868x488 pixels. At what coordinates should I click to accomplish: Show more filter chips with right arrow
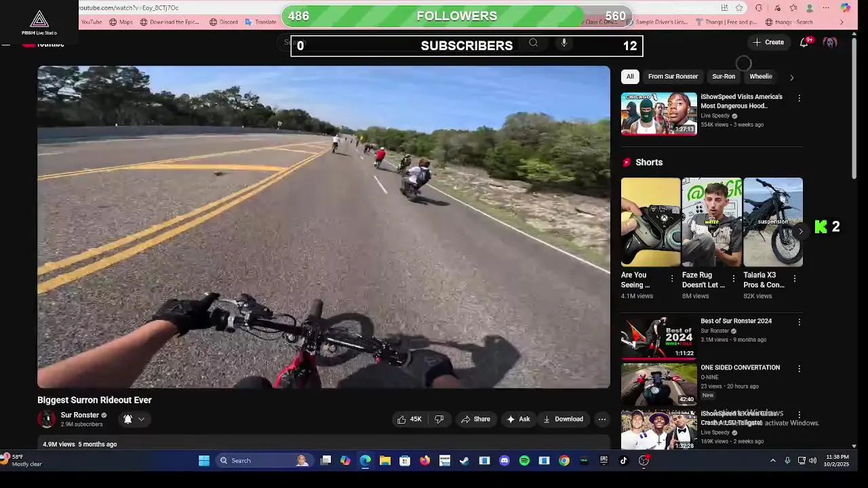pos(791,77)
